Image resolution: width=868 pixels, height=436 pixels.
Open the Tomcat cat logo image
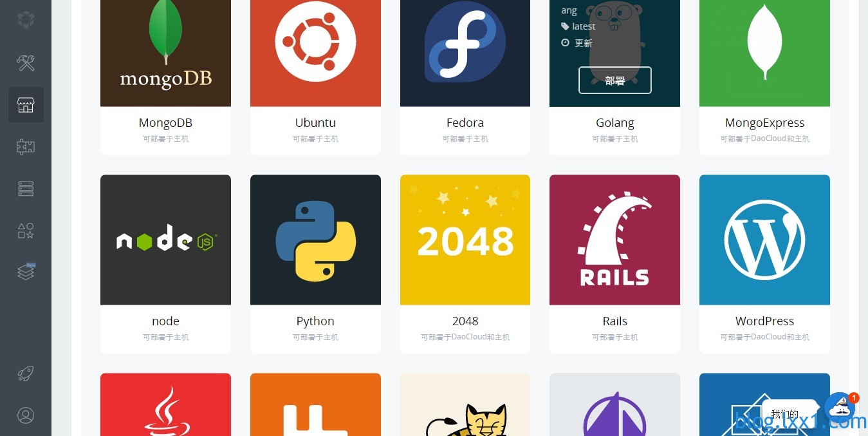465,404
